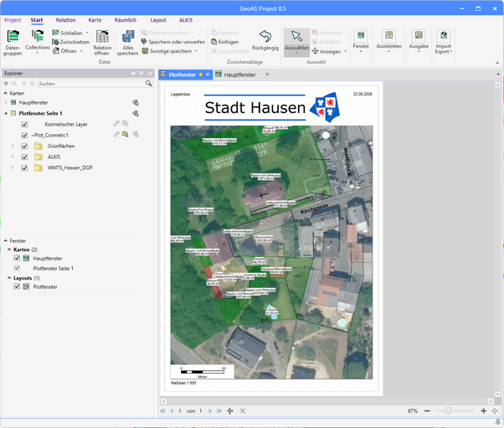
Task: Toggle ALKIS group checkbox
Action: [24, 157]
